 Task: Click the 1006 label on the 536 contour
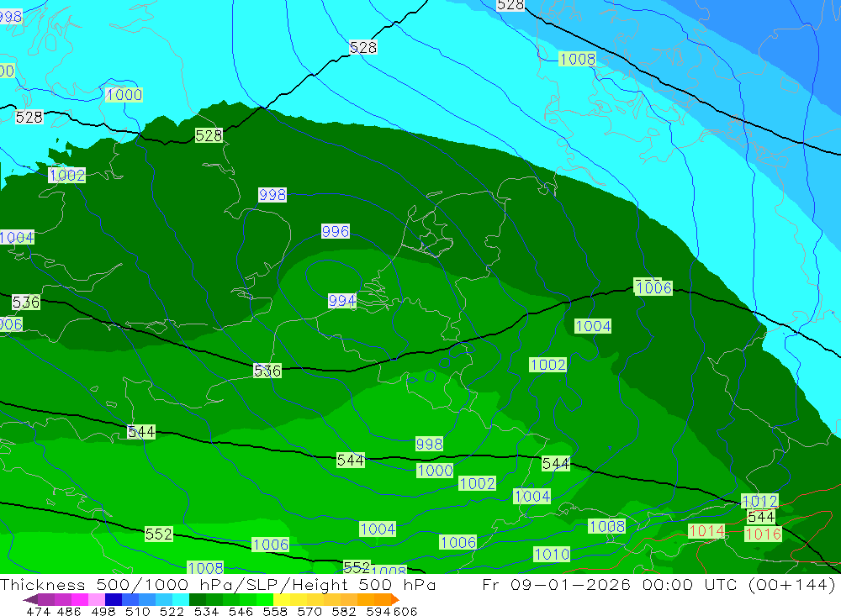tap(653, 288)
